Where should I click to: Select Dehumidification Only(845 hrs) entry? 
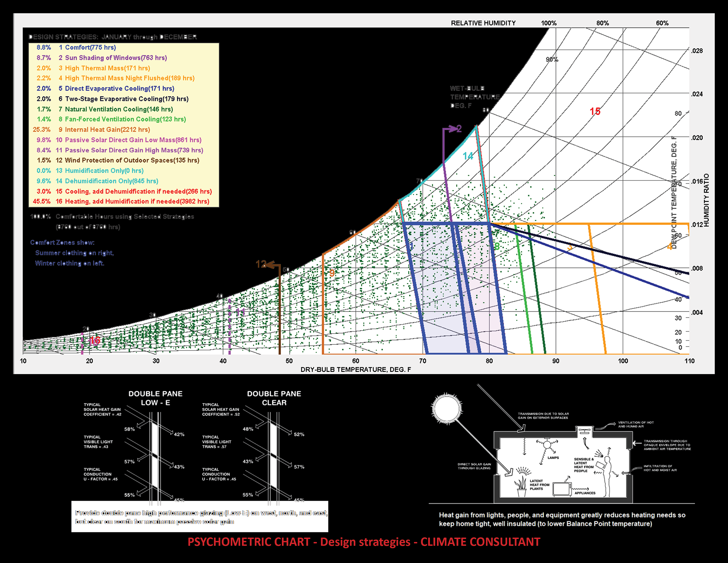111,181
